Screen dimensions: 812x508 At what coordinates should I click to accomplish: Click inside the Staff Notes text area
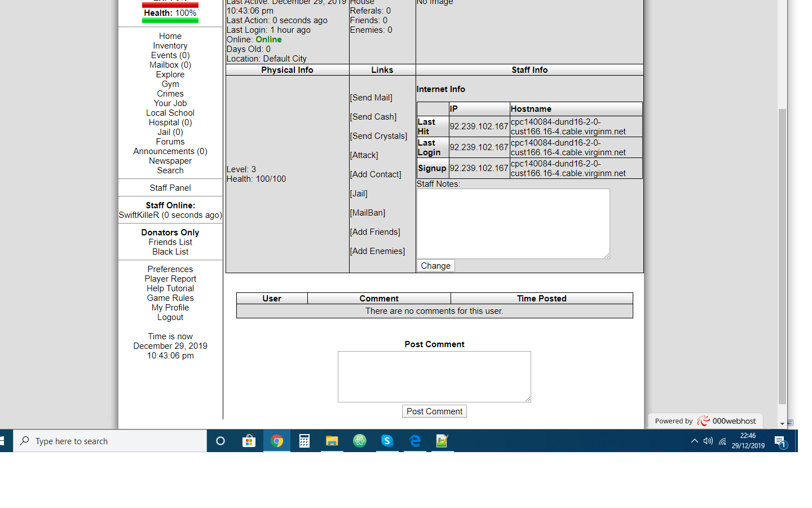pos(513,224)
